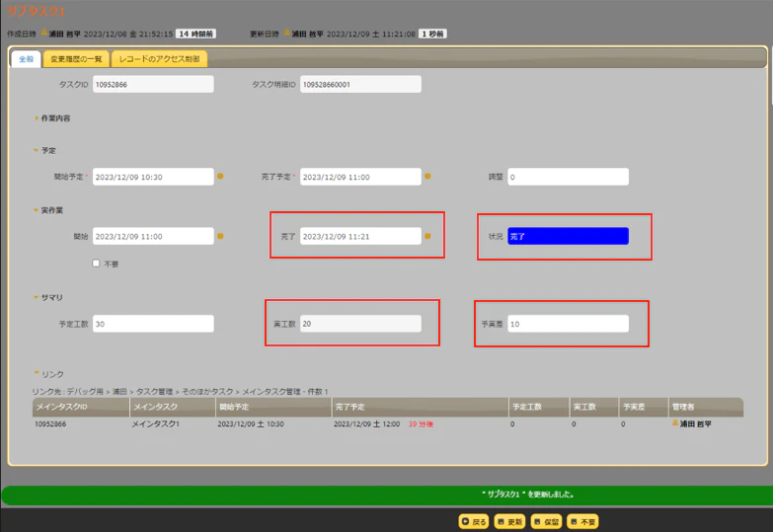Click the 2023/12/09 土 10:30 cell

251,424
